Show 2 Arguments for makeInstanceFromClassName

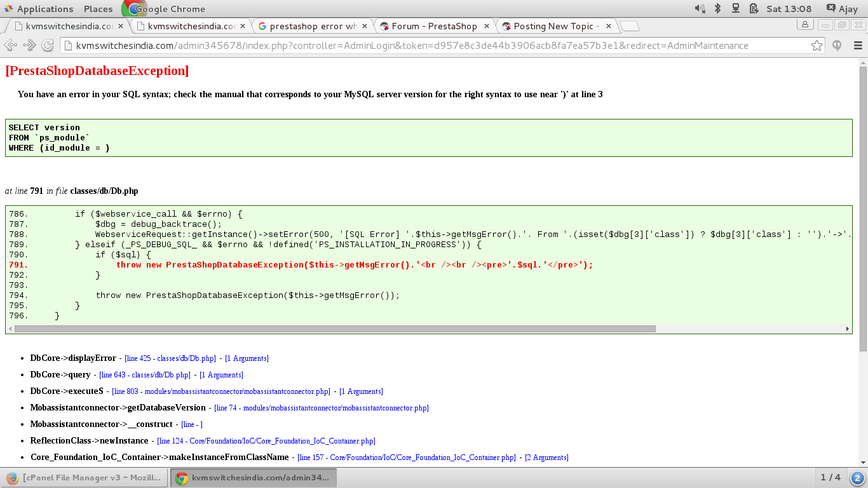546,457
